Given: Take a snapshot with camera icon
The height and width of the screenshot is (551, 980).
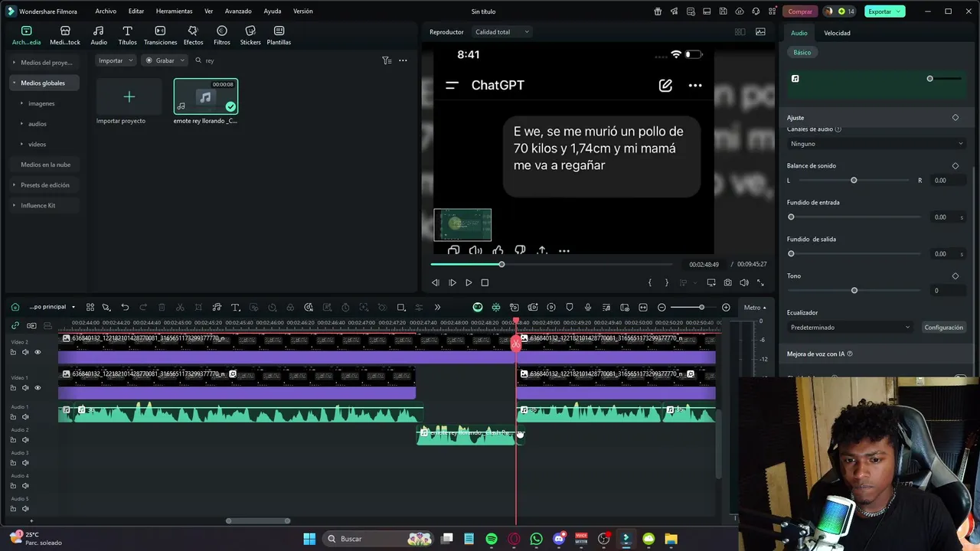Looking at the screenshot, I should [727, 282].
